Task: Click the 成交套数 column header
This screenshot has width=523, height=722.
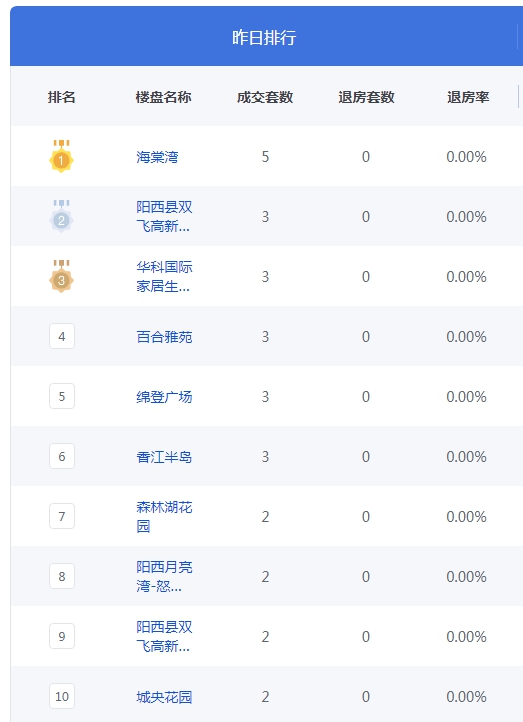Action: tap(265, 97)
